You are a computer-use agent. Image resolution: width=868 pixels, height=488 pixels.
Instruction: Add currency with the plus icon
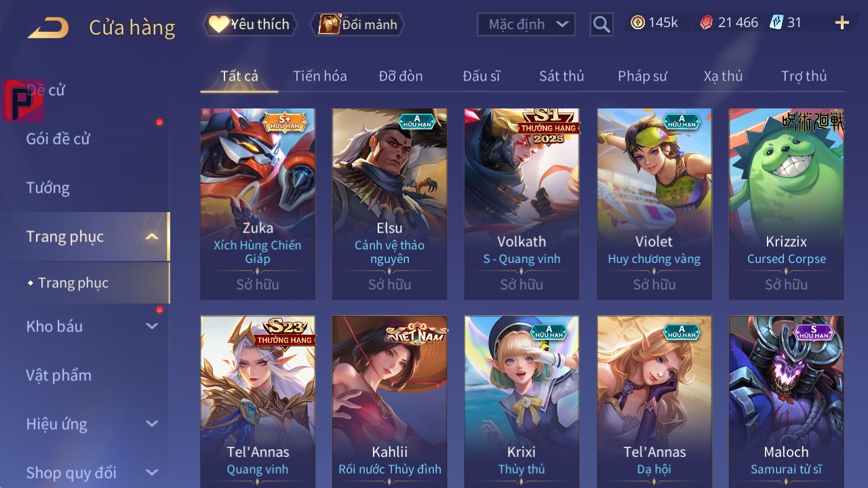point(842,23)
